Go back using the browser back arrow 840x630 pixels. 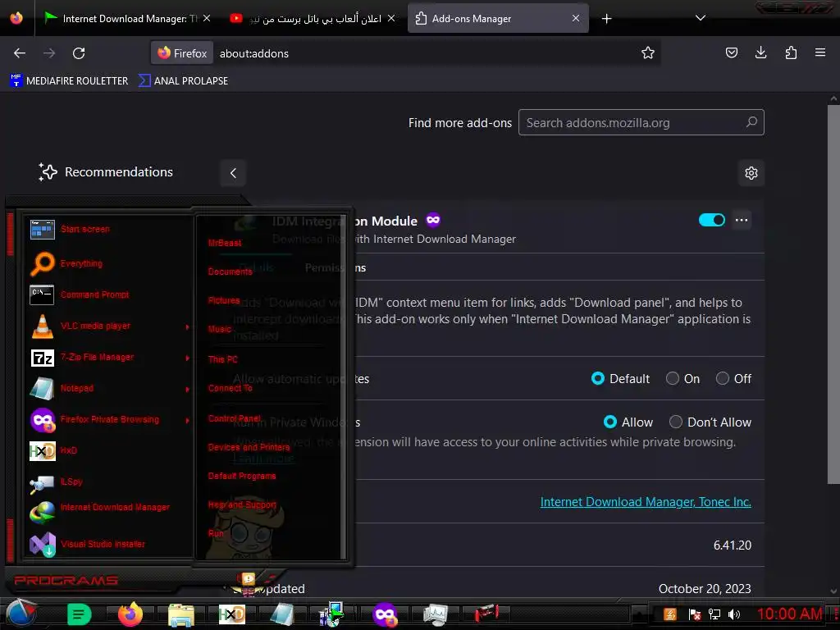click(20, 53)
